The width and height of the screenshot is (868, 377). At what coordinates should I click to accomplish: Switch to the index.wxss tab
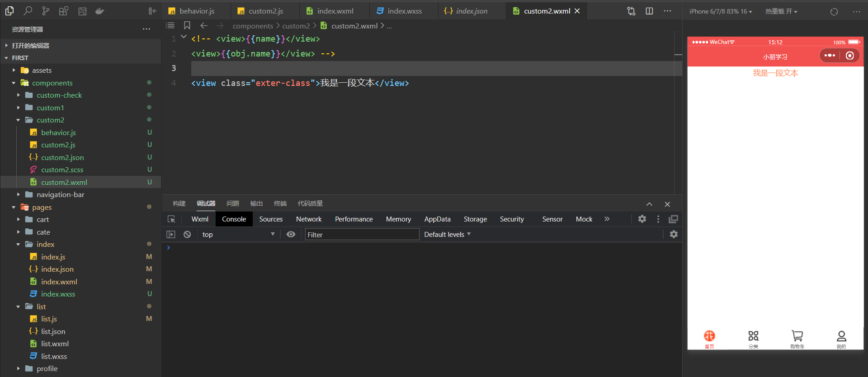(x=404, y=11)
